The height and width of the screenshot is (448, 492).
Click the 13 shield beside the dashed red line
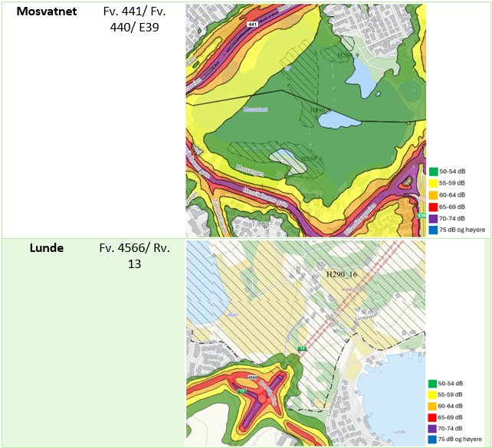pyautogui.click(x=302, y=348)
